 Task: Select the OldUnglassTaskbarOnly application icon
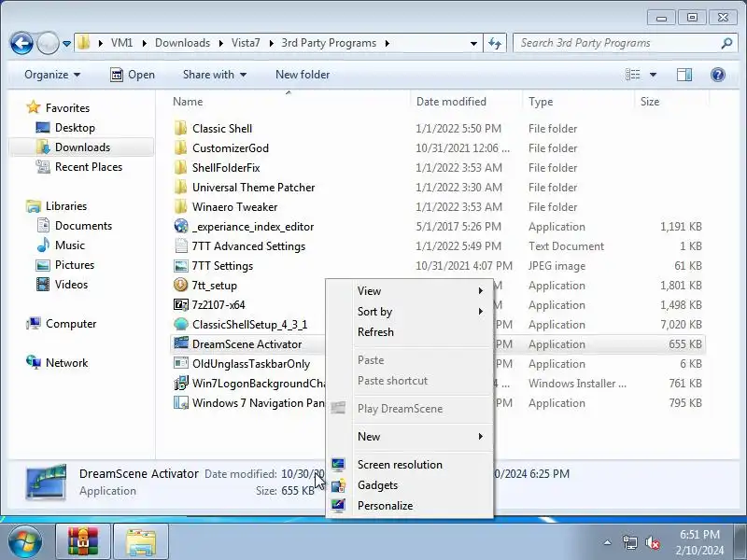pyautogui.click(x=181, y=363)
